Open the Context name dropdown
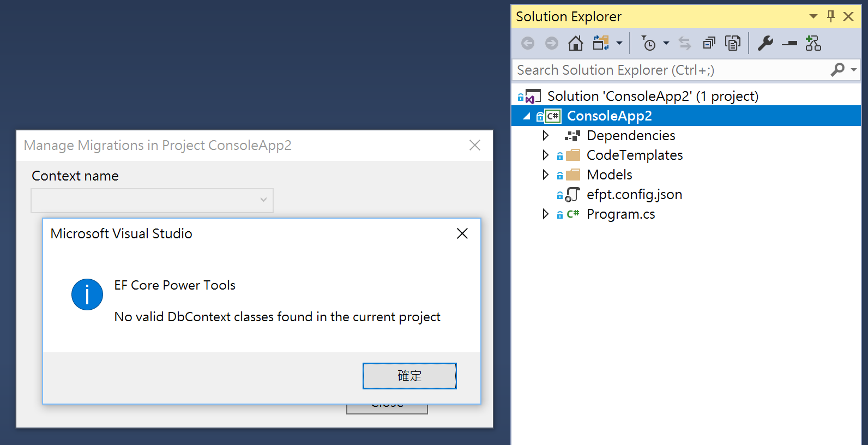The height and width of the screenshot is (445, 868). tap(152, 200)
